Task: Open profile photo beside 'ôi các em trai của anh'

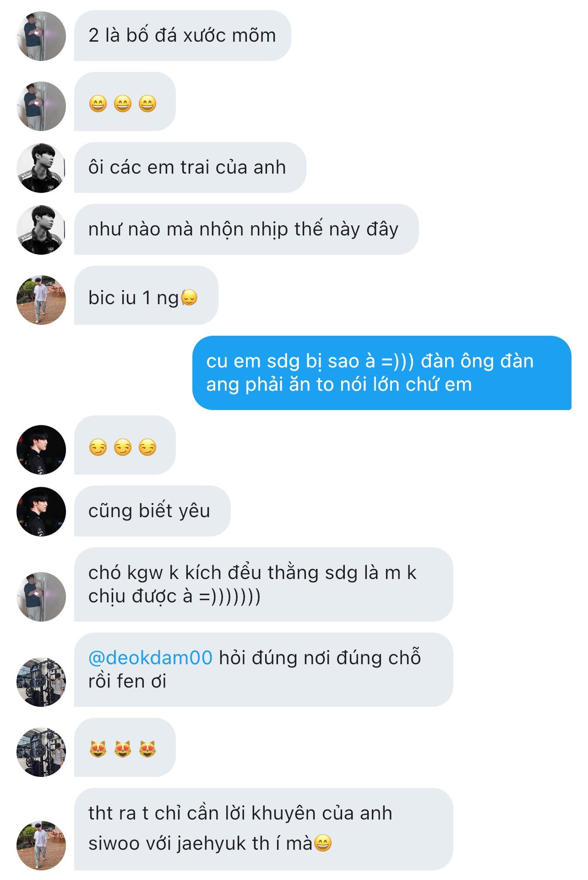Action: (x=41, y=168)
